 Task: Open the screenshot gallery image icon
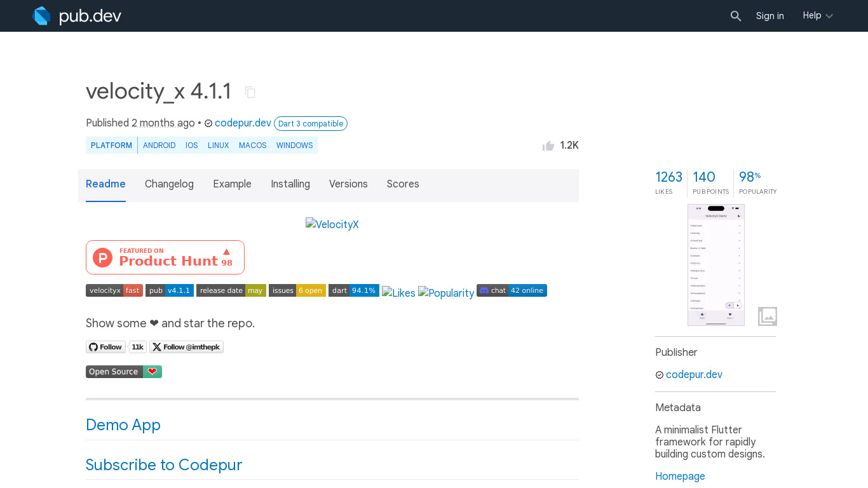click(768, 316)
